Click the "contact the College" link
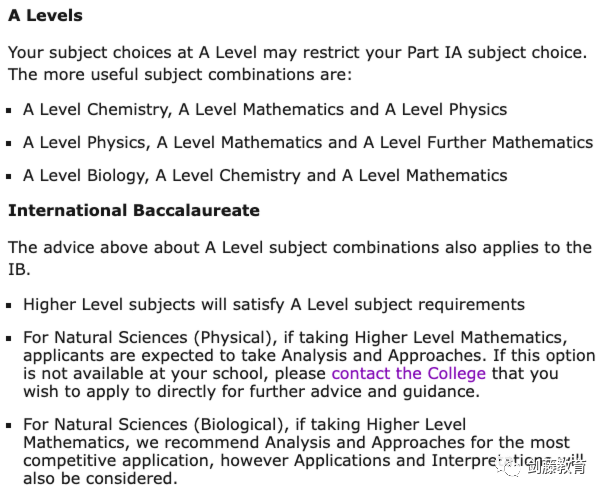 pos(408,373)
